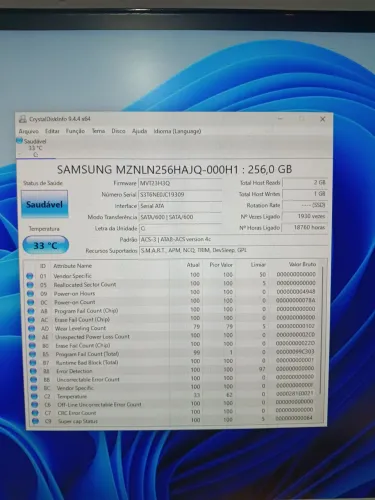375x500 pixels.
Task: Click the status icon of Power-on Count
Action: coord(30,302)
